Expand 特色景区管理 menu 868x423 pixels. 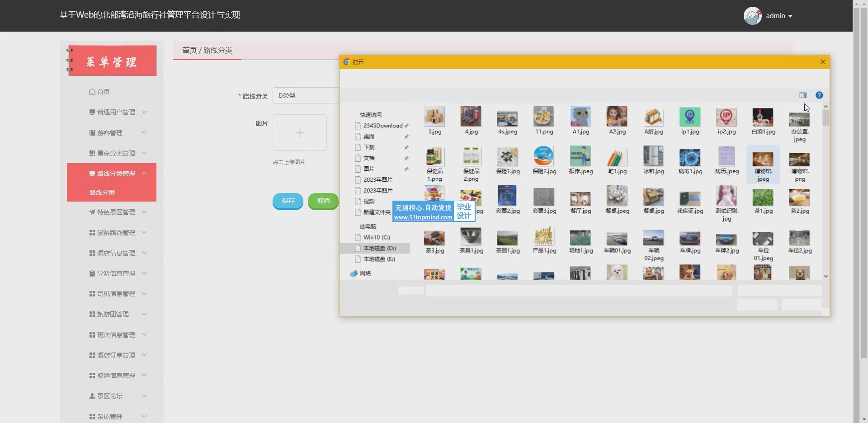(112, 212)
